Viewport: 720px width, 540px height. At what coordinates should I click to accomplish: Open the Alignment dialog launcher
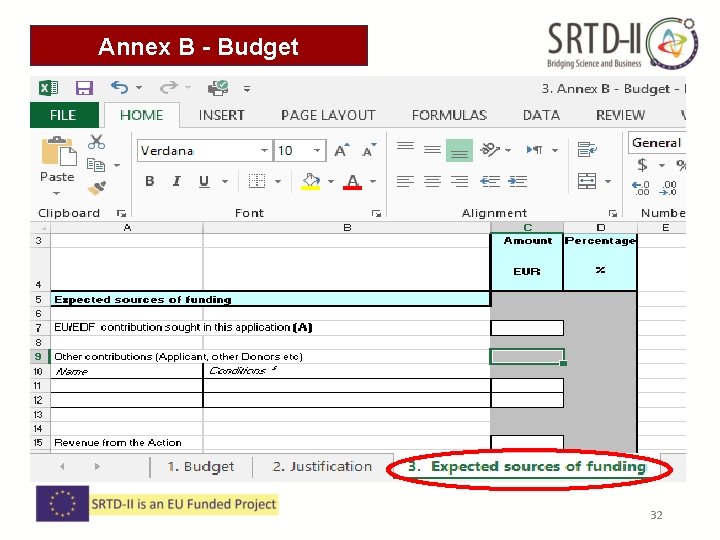(613, 213)
